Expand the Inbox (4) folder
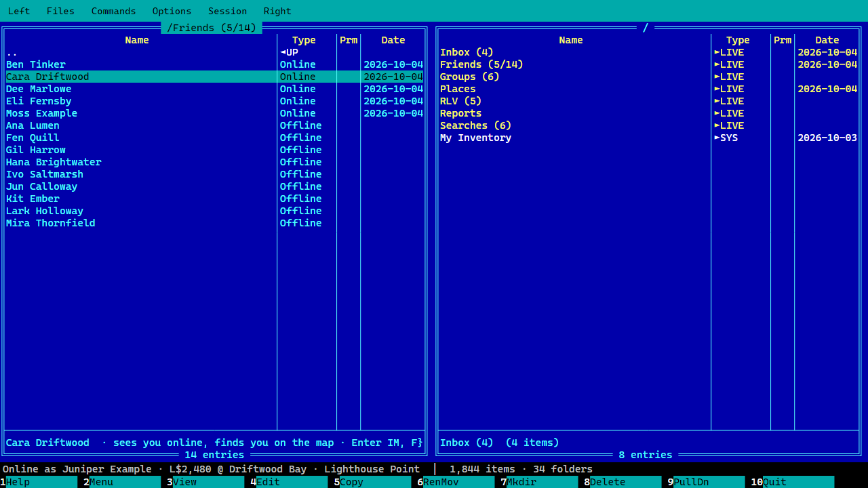868x488 pixels. 648,52
